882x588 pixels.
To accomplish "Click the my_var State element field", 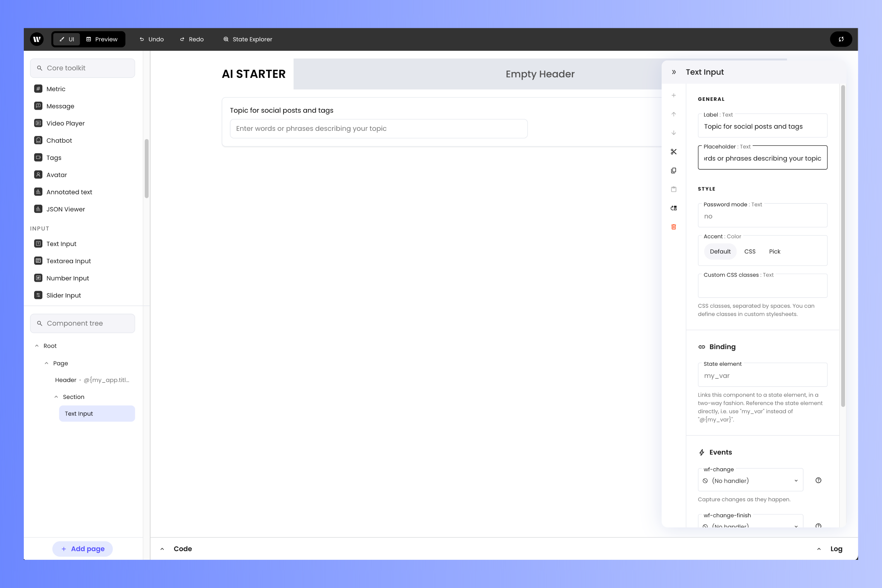I will pos(762,375).
